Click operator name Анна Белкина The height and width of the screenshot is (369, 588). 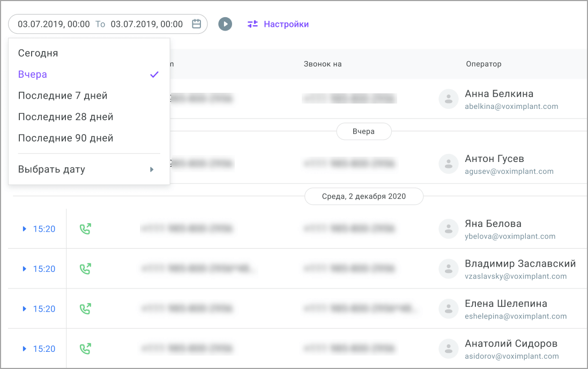pos(499,94)
